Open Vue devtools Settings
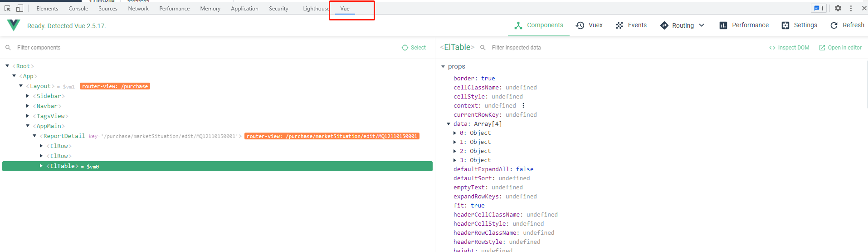The width and height of the screenshot is (868, 252). click(799, 25)
